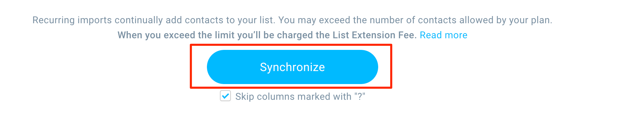Toggle the checkmark beside Skip columns
Viewport: 644px width, 123px height.
point(225,96)
